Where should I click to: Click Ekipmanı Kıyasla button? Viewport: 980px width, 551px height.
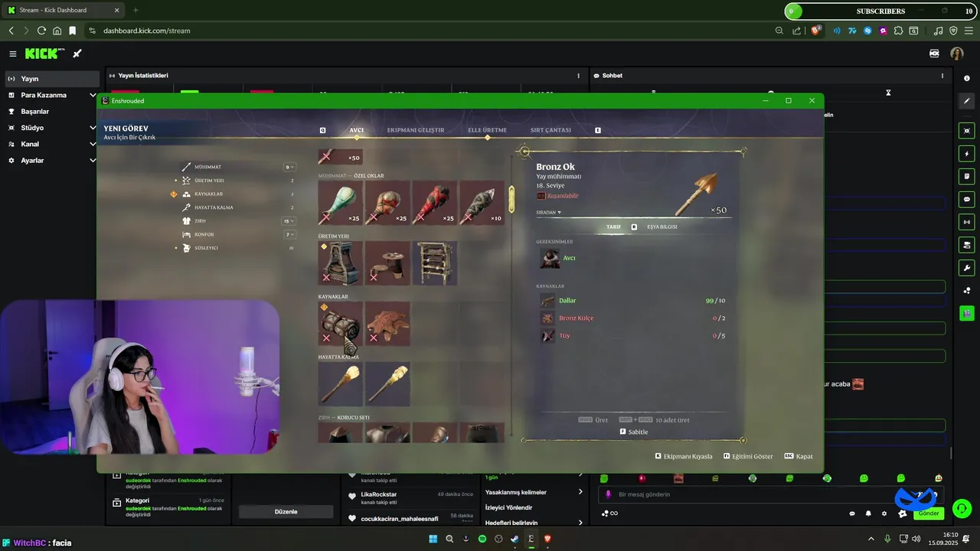point(684,456)
